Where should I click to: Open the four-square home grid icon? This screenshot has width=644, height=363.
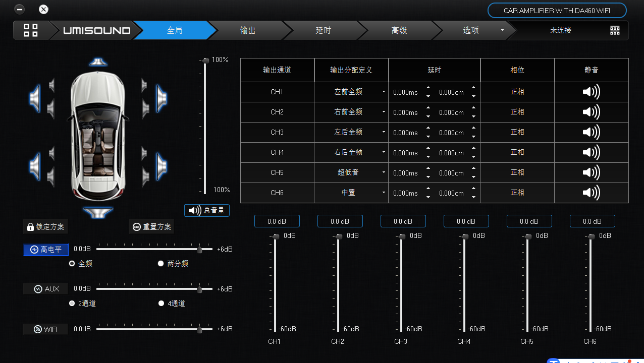tap(31, 30)
